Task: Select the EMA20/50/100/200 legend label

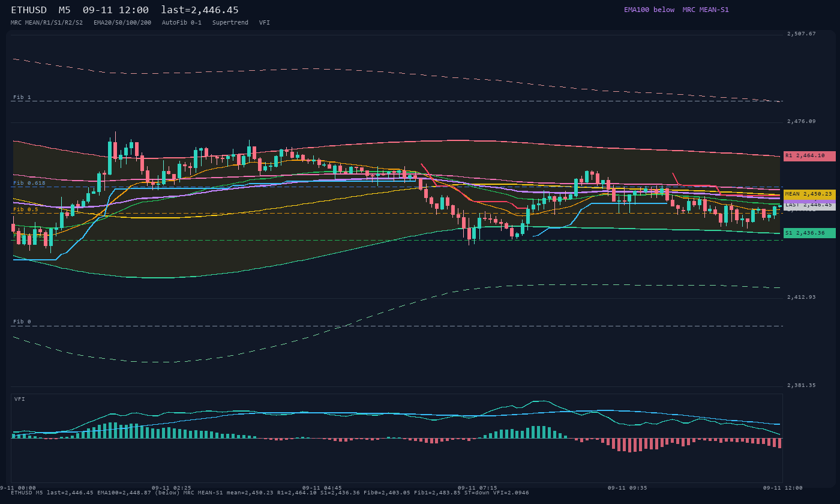Action: point(122,22)
